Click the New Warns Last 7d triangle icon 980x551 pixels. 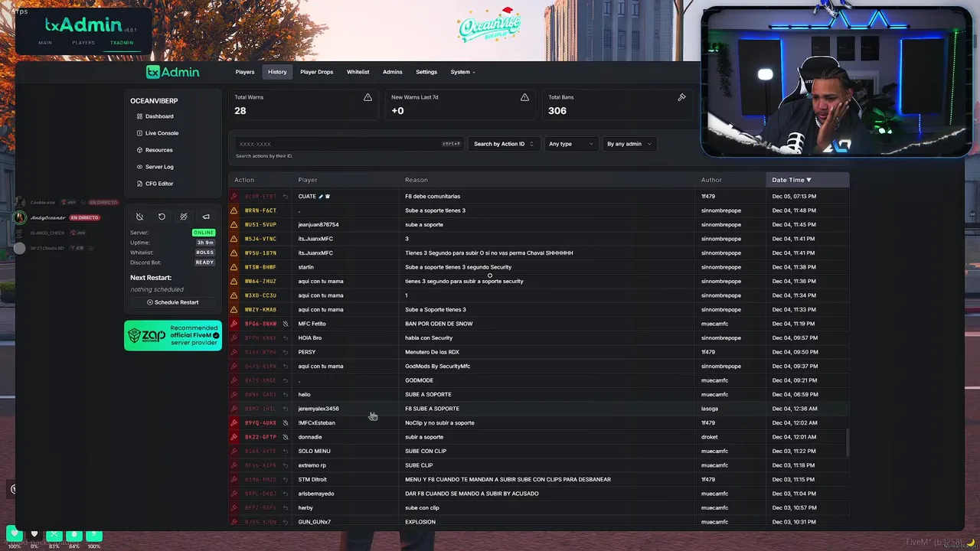(524, 97)
